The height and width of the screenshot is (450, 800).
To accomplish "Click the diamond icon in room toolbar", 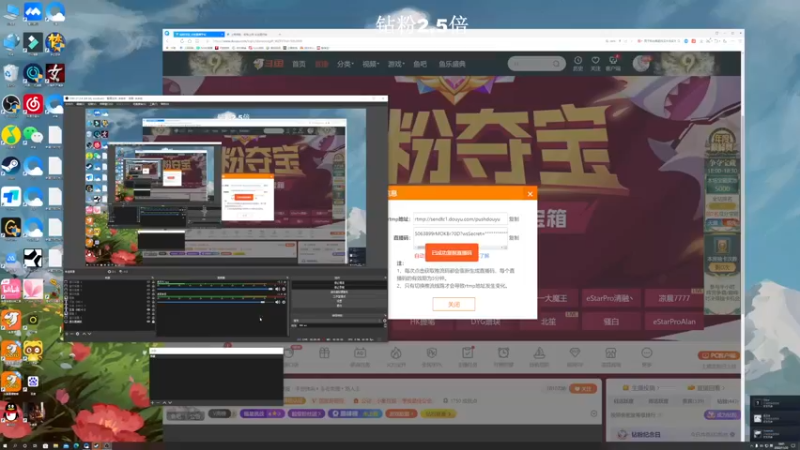I will (575, 353).
